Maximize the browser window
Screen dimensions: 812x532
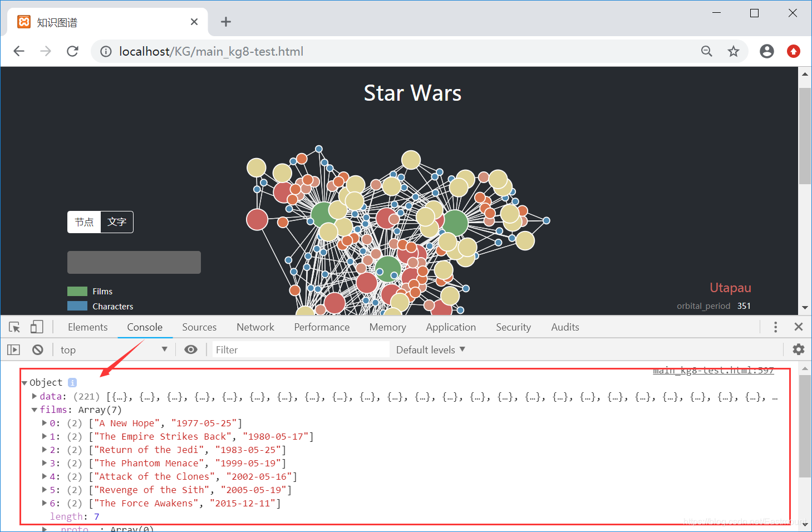click(754, 13)
